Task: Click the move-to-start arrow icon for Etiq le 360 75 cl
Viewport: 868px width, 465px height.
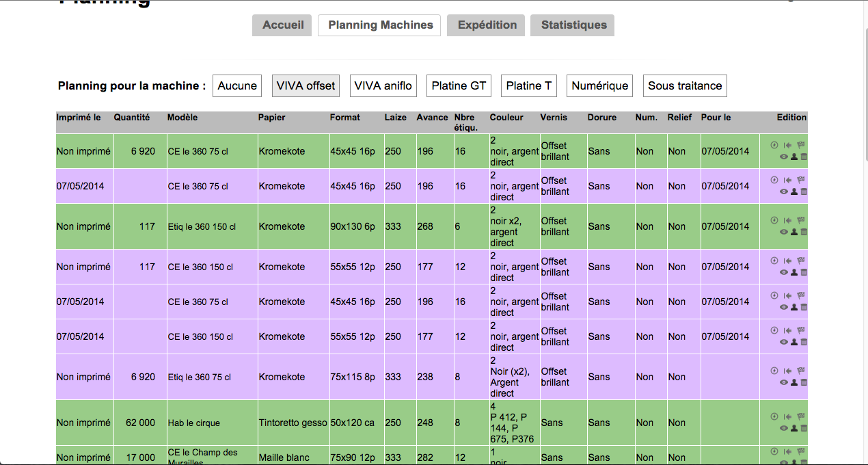Action: pos(787,371)
